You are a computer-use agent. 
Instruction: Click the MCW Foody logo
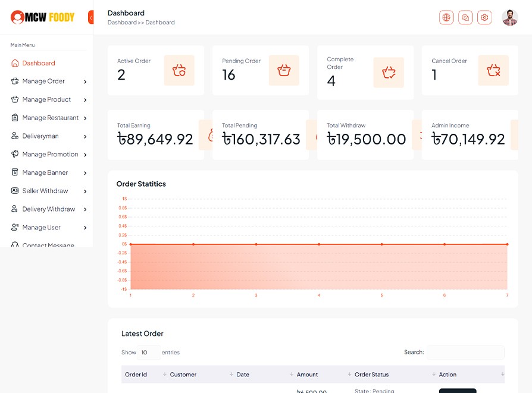point(43,17)
